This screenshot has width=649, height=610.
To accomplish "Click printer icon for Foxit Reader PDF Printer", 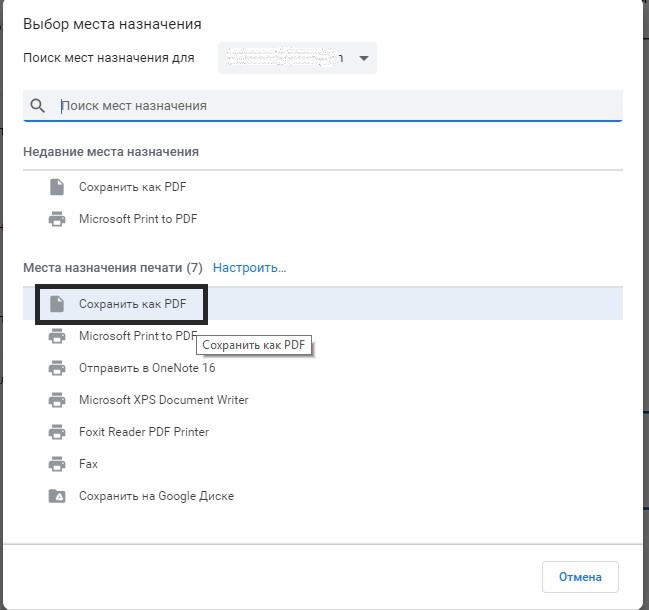I will 58,432.
